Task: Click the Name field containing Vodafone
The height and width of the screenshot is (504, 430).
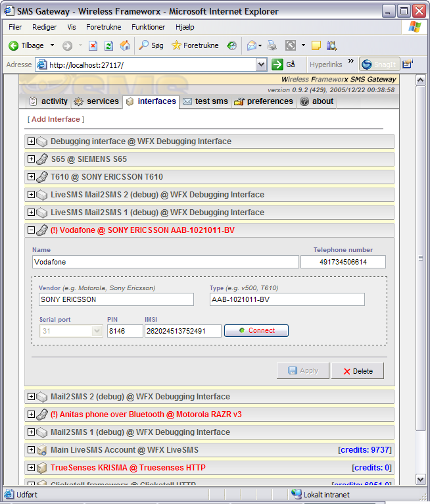Action: [166, 262]
